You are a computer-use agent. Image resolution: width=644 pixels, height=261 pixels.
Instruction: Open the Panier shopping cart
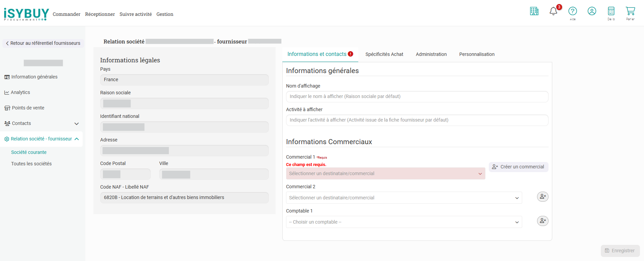(x=630, y=11)
